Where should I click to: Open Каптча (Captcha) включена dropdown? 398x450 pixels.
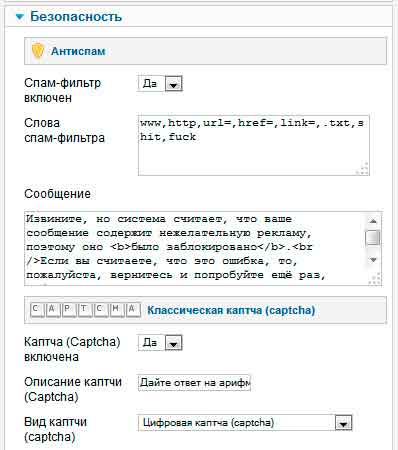point(160,343)
